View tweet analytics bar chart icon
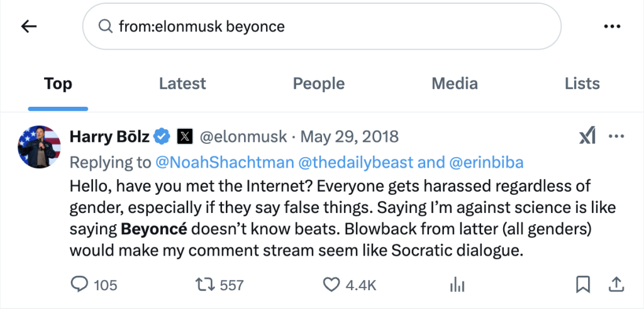This screenshot has height=309, width=644. [x=457, y=285]
